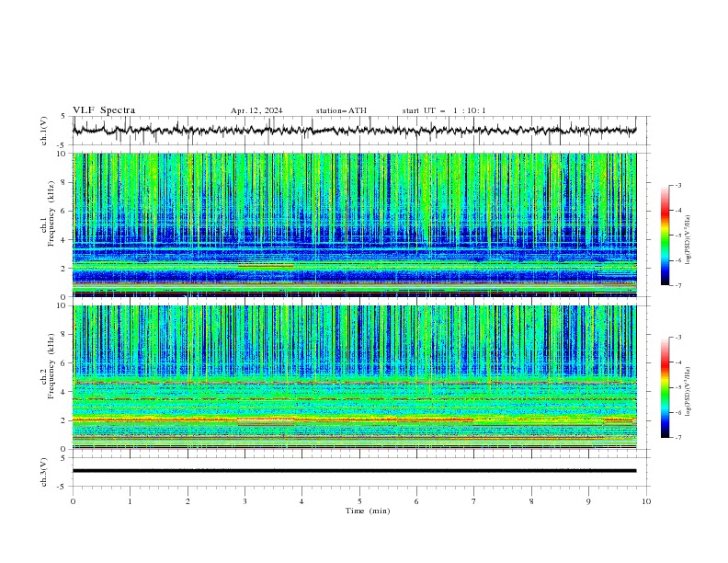
Task: Click time-axis tick label "1"
Action: click(x=130, y=501)
